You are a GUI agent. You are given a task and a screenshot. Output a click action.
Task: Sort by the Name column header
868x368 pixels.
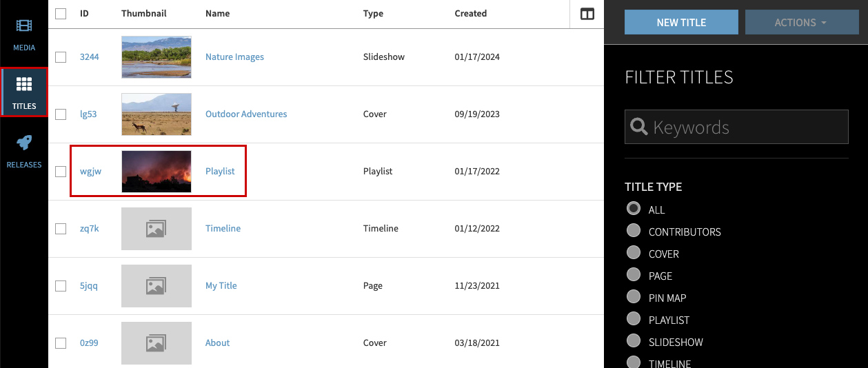tap(217, 14)
